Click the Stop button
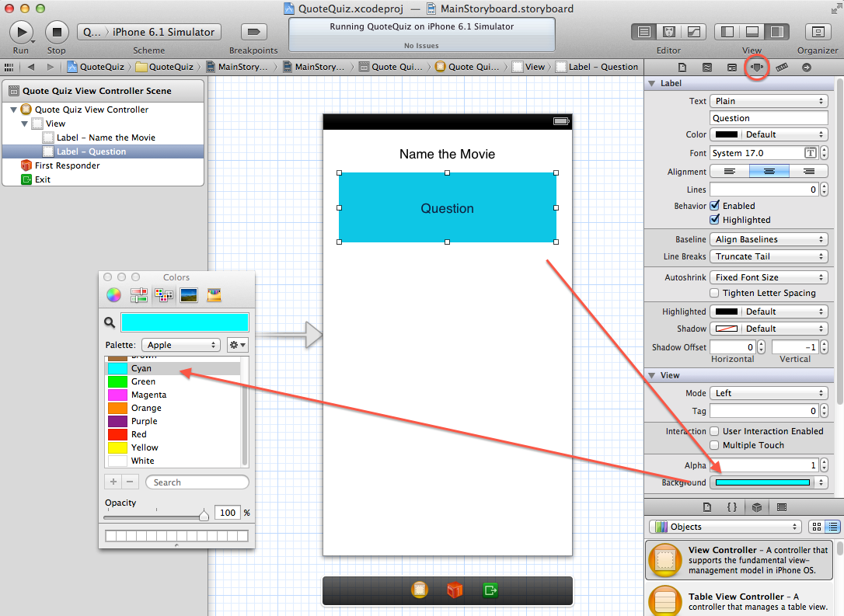This screenshot has width=844, height=616. pos(56,33)
